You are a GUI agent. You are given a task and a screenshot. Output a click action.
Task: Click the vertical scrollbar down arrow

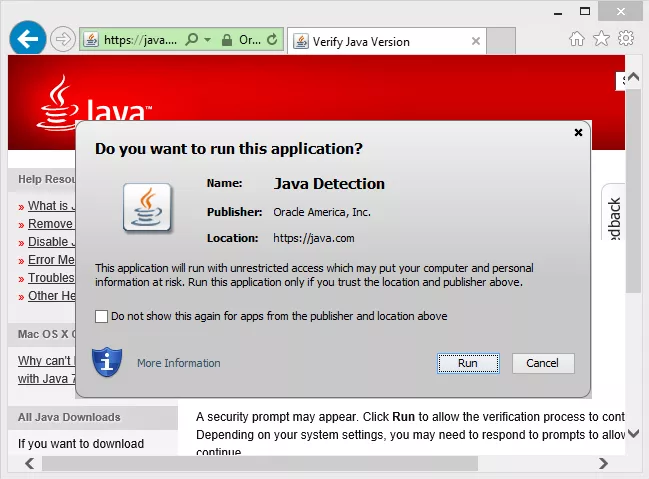pos(633,433)
